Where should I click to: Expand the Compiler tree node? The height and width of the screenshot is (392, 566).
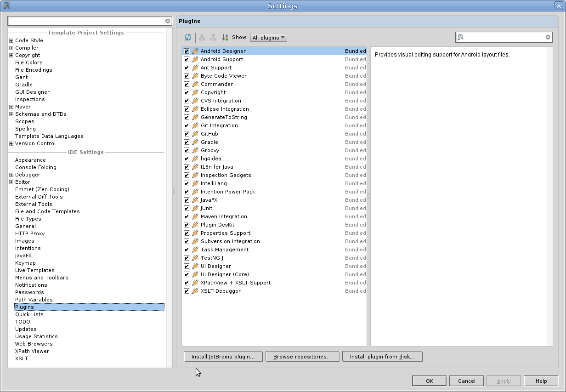[11, 48]
